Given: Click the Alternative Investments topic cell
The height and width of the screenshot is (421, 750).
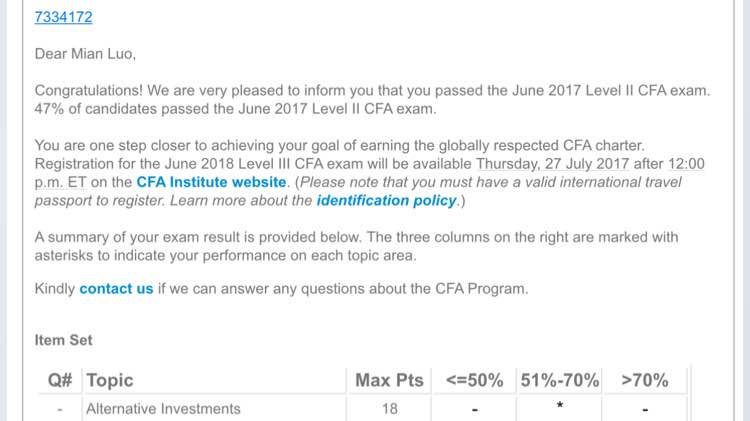Looking at the screenshot, I should [x=163, y=408].
